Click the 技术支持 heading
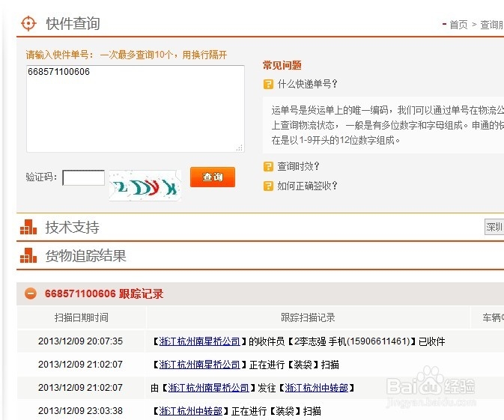Image resolution: width=504 pixels, height=420 pixels. point(73,227)
